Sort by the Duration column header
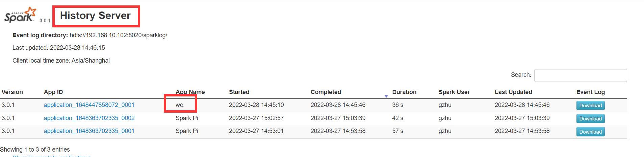Viewport: 644px width, 157px height. point(404,92)
